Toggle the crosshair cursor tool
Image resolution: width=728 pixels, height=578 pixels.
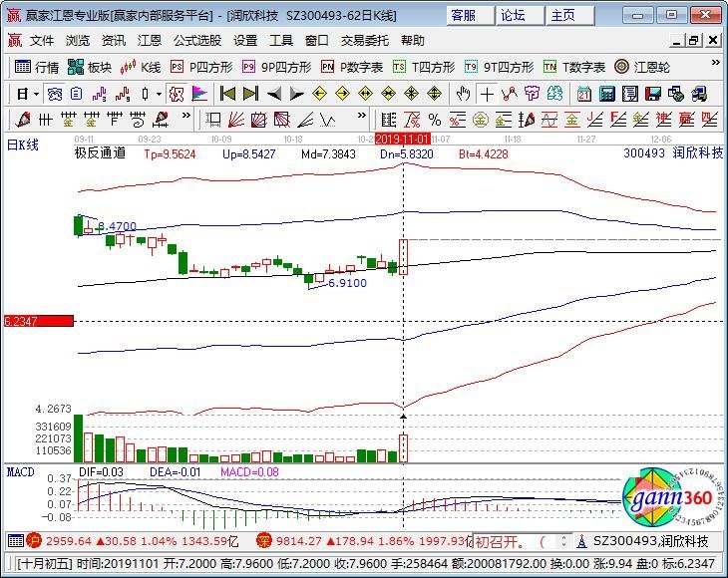pos(487,94)
